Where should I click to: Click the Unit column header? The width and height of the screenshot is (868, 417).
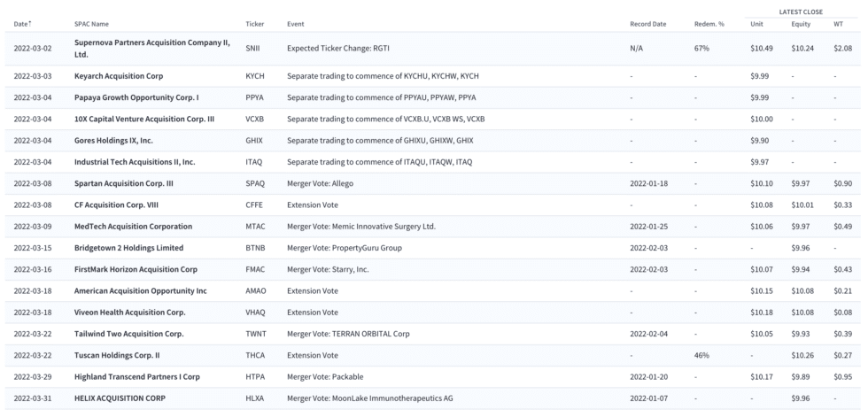point(756,24)
